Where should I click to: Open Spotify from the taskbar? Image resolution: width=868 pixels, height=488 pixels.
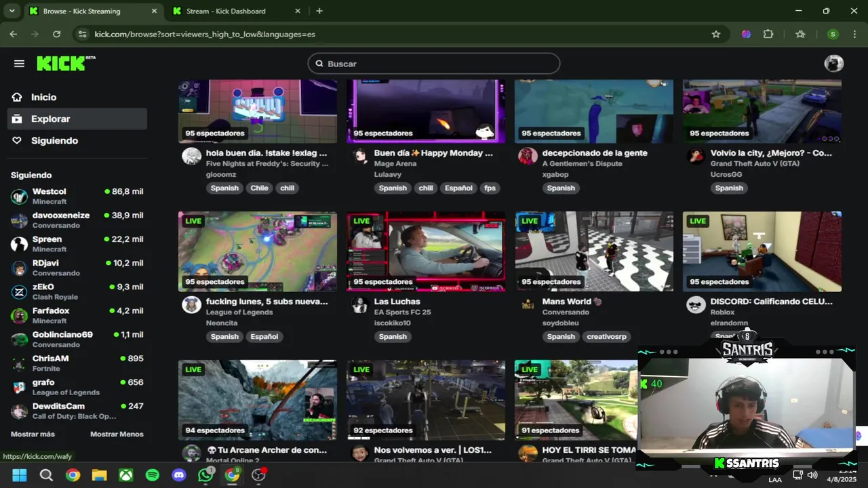coord(153,475)
